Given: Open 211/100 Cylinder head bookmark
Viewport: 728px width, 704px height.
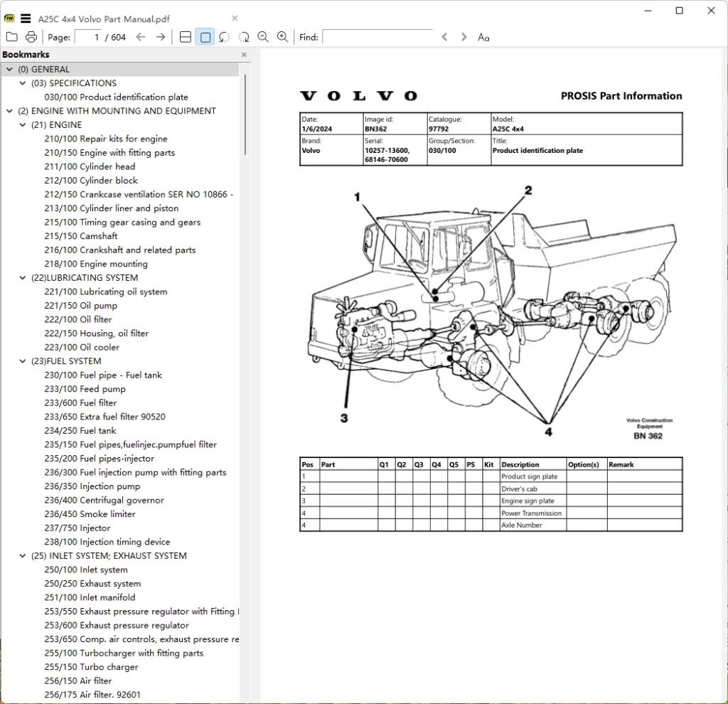Looking at the screenshot, I should click(90, 166).
